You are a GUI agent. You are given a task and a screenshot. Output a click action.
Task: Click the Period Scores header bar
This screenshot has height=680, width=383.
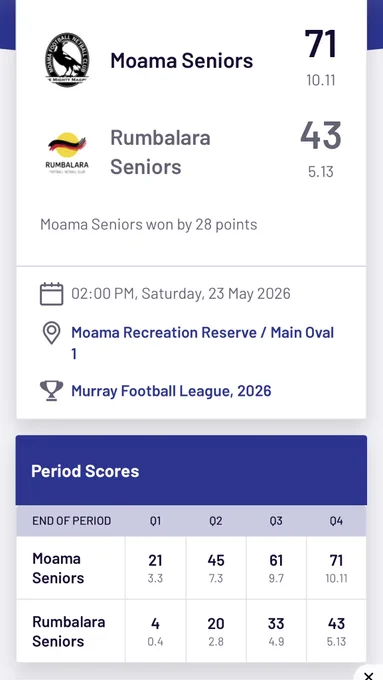[191, 471]
